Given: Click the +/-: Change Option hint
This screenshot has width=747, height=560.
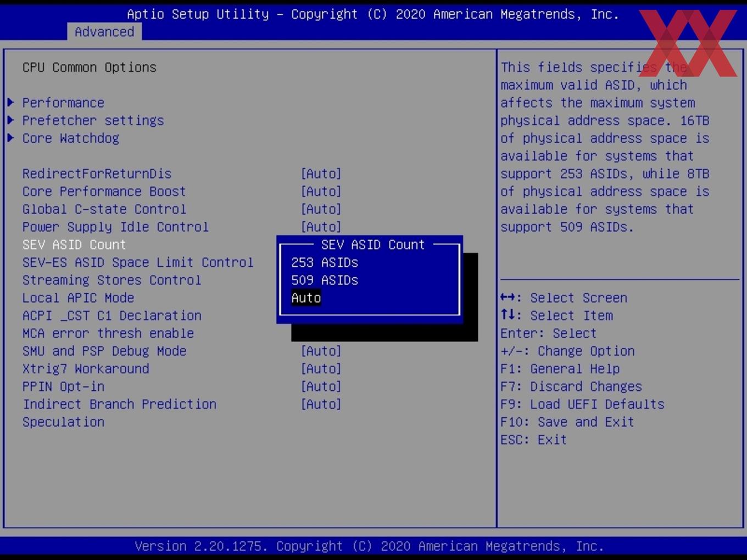Looking at the screenshot, I should pos(567,351).
